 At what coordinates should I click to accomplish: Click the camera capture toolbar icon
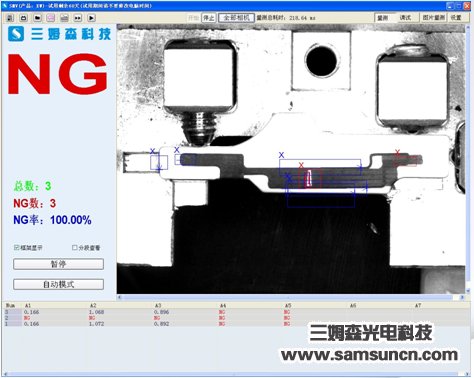pyautogui.click(x=24, y=18)
